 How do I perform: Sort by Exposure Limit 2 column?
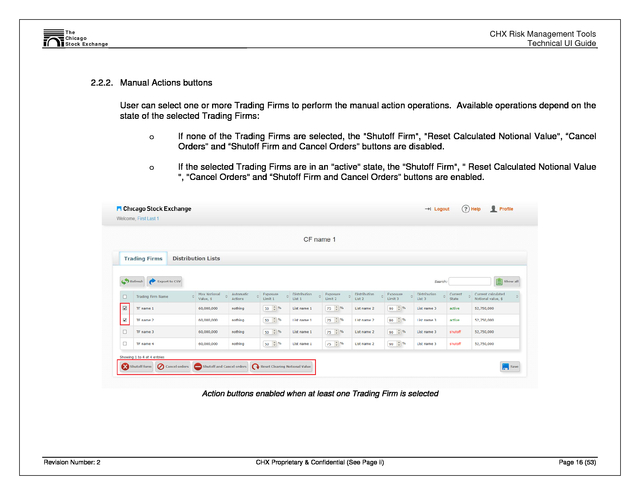(x=337, y=297)
